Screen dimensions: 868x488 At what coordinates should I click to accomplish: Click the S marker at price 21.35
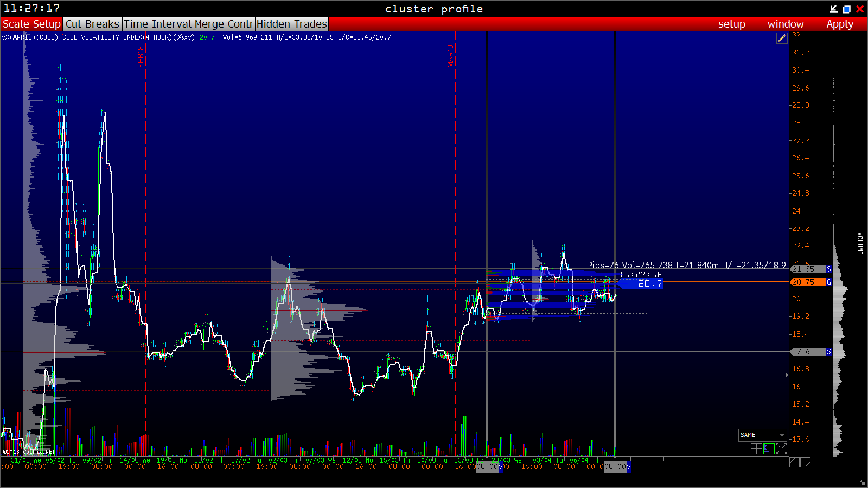point(829,269)
